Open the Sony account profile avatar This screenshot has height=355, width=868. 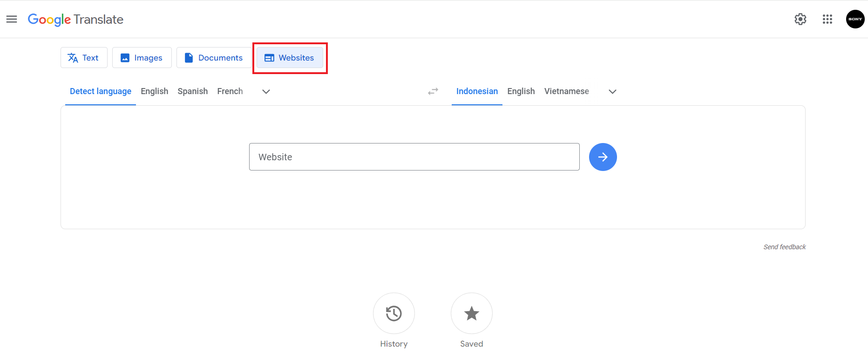[855, 19]
